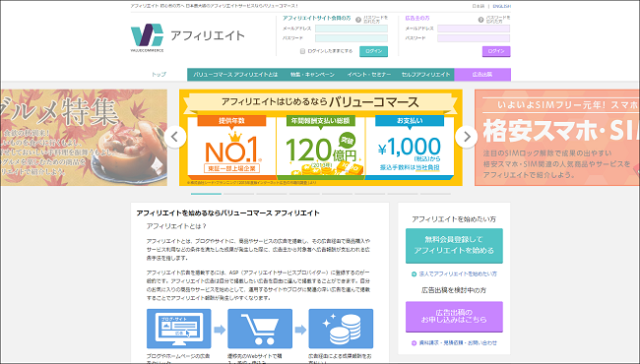Click the text 広告出稿を検討中の方
Screen dimensions: 640x364
pyautogui.click(x=454, y=290)
